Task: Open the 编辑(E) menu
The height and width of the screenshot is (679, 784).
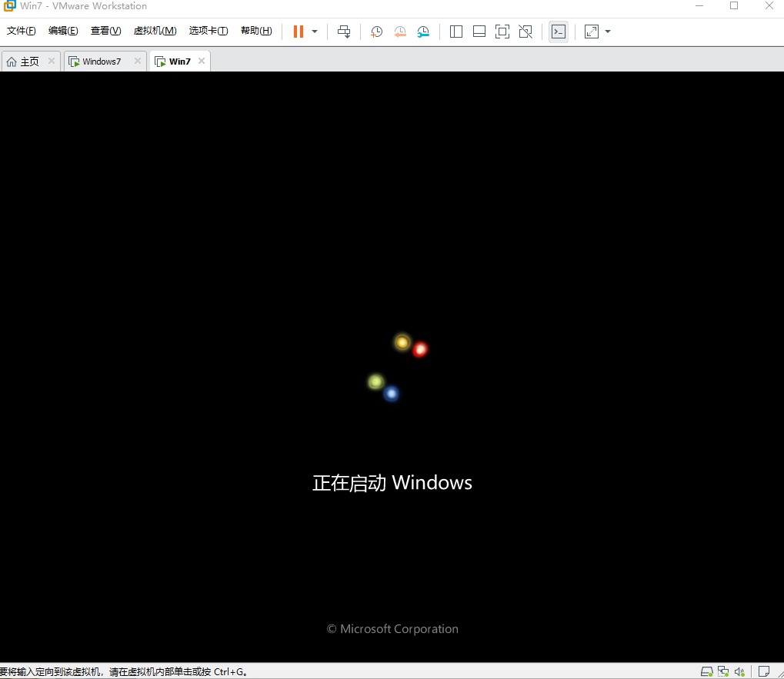Action: [63, 31]
